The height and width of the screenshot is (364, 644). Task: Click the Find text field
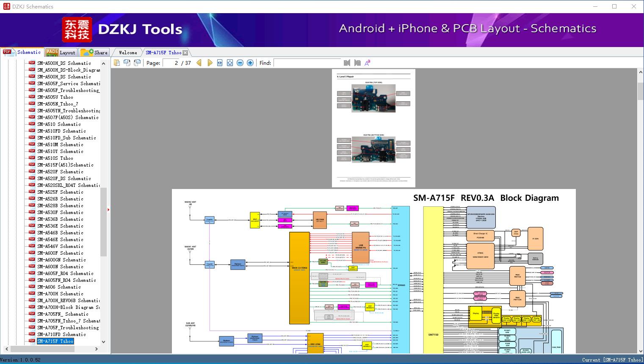pyautogui.click(x=307, y=63)
